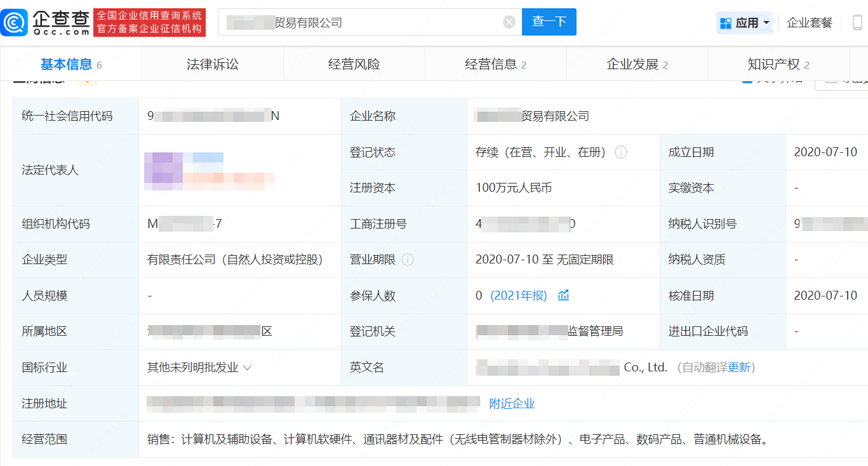Viewport: 868px width, 466px height.
Task: Click the 监督管理局 registration authority text
Action: pos(596,331)
